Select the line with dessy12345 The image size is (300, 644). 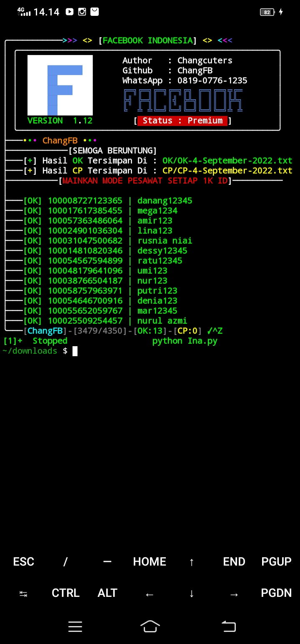coord(105,251)
